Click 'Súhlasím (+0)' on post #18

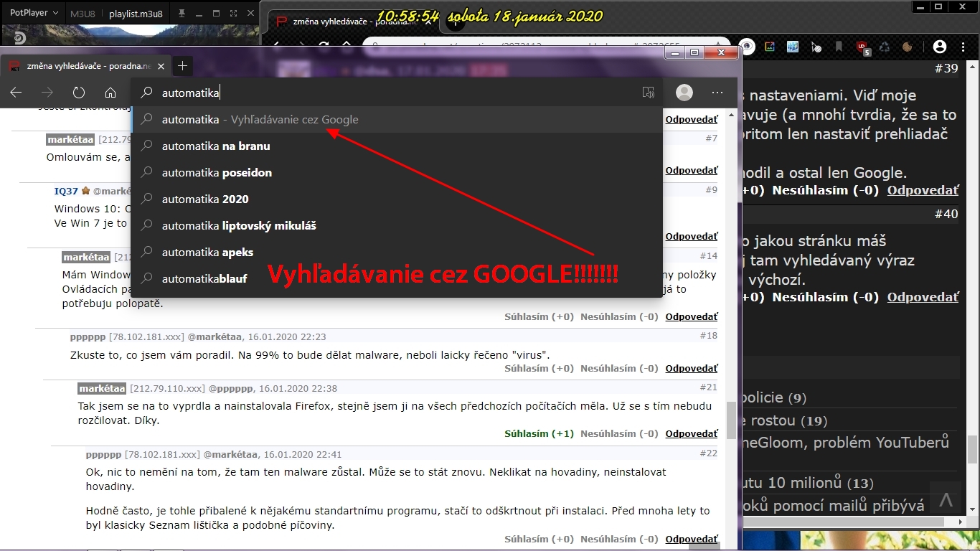point(539,369)
